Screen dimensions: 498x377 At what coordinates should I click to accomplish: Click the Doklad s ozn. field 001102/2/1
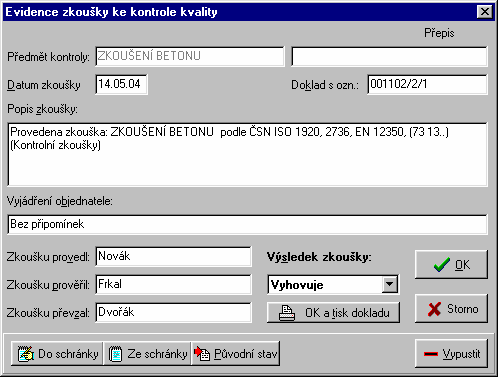pos(427,84)
